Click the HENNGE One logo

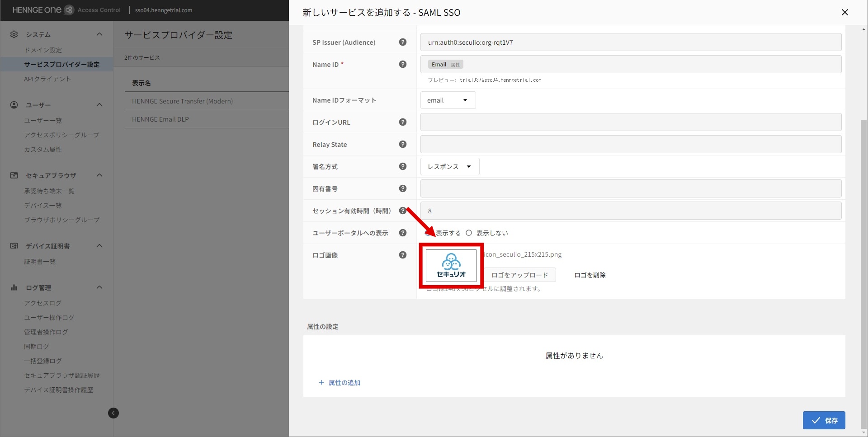[43, 10]
